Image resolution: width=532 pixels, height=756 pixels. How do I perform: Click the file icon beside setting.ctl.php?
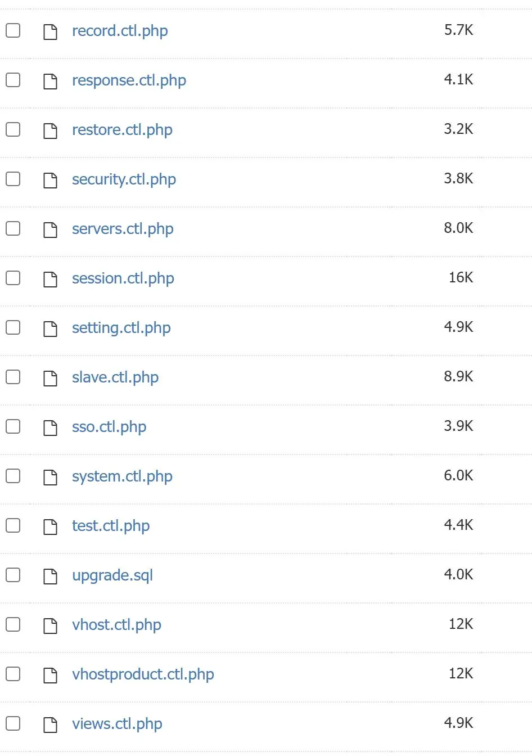(x=51, y=328)
